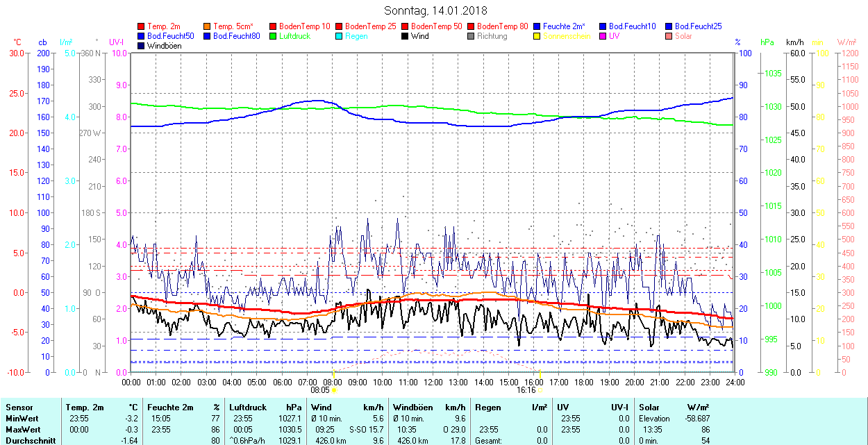
Task: Click the orange Temp. 5cm legend swatch
Action: 208,26
